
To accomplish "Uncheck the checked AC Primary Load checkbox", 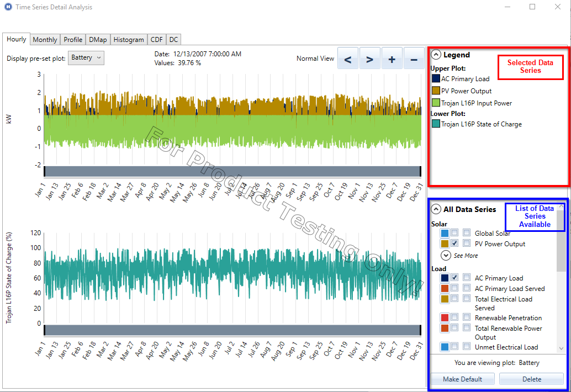I will pos(454,278).
